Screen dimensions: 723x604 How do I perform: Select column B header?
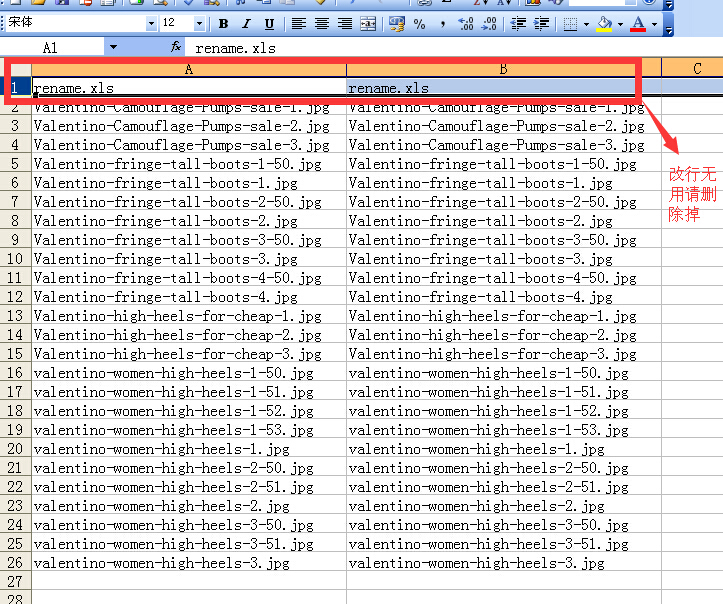coord(504,69)
